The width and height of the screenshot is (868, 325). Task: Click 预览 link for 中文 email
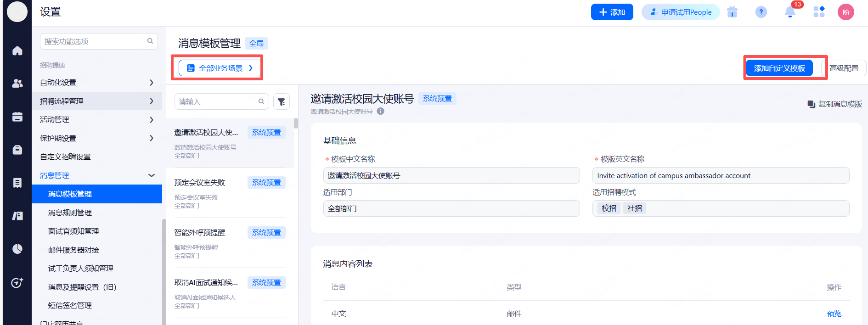click(834, 314)
